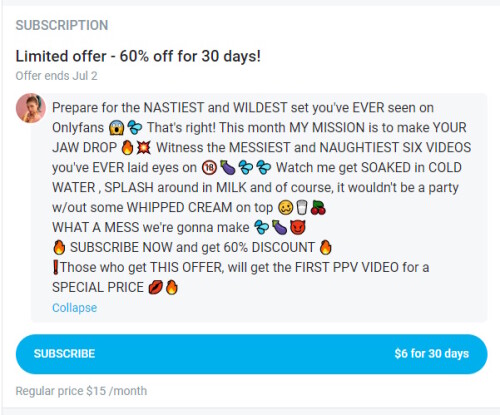Click the milk glass emoji
The image size is (500, 415).
302,208
